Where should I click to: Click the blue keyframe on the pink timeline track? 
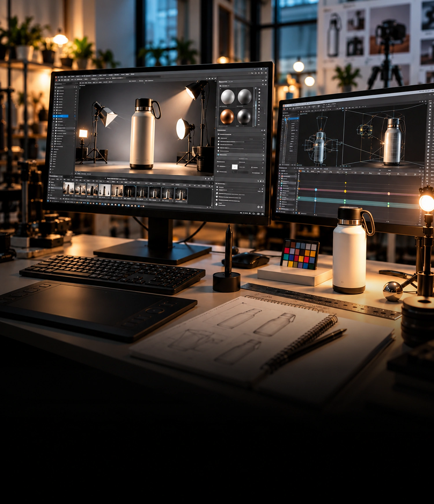(316, 189)
